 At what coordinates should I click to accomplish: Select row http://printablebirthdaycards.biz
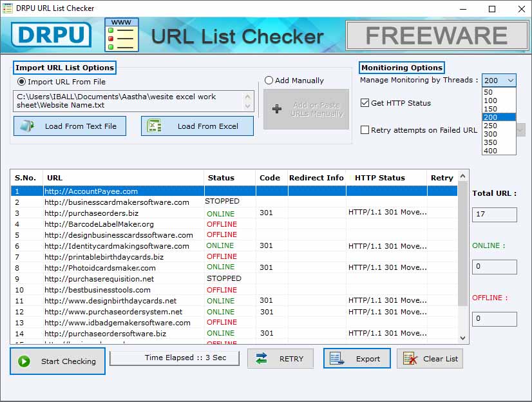tap(234, 257)
